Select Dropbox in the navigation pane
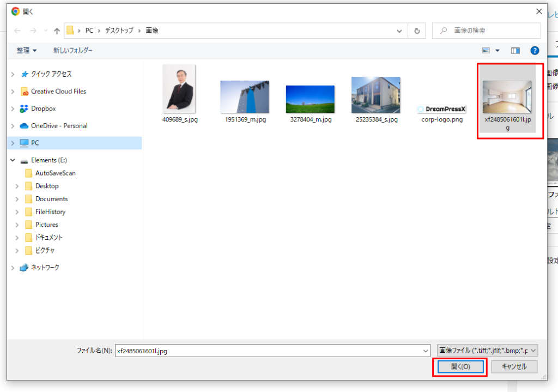Screen dimensions: 558x392 pyautogui.click(x=43, y=108)
